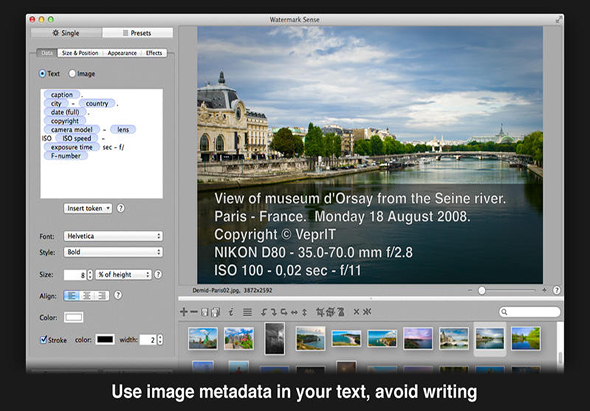Click the 'ISO speed' token
590x411 pixels.
pyautogui.click(x=77, y=138)
